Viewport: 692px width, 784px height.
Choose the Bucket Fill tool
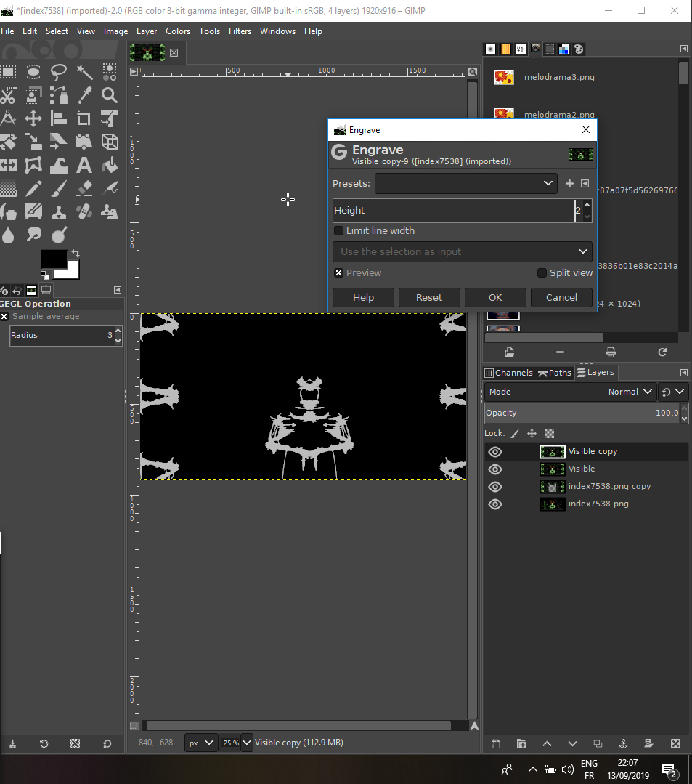point(110,165)
